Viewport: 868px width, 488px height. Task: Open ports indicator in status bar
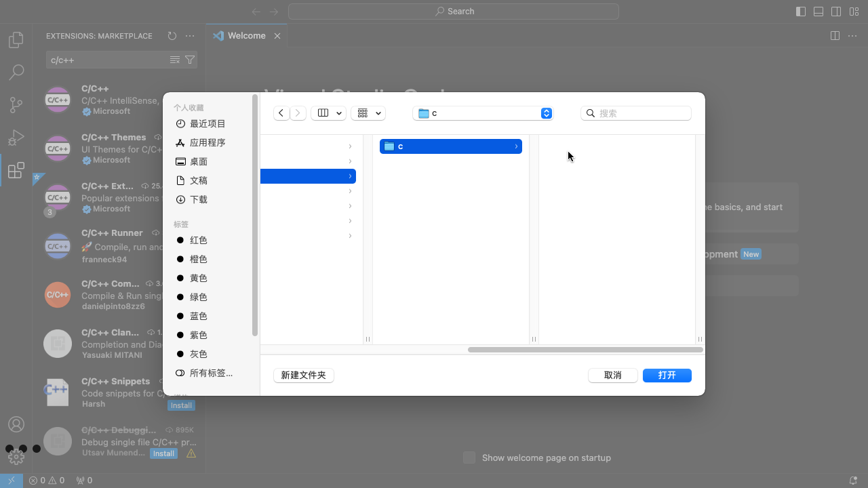pyautogui.click(x=84, y=481)
